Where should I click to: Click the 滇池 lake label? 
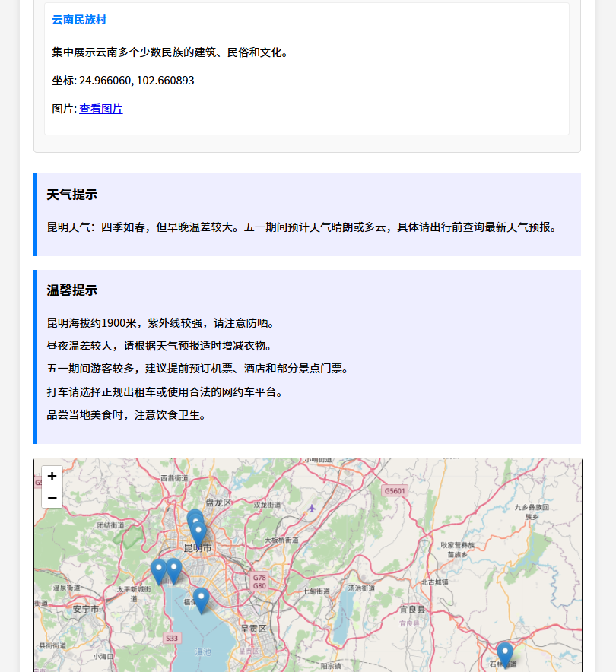[203, 652]
